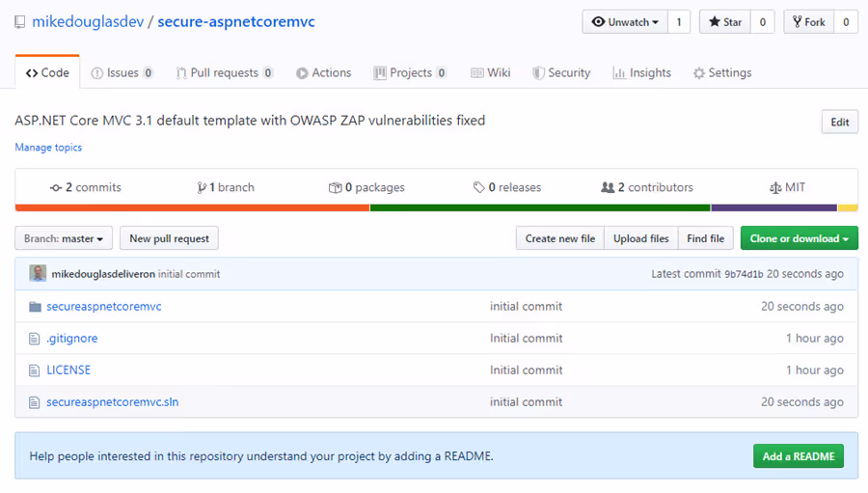Expand the Clone or download dropdown

800,238
